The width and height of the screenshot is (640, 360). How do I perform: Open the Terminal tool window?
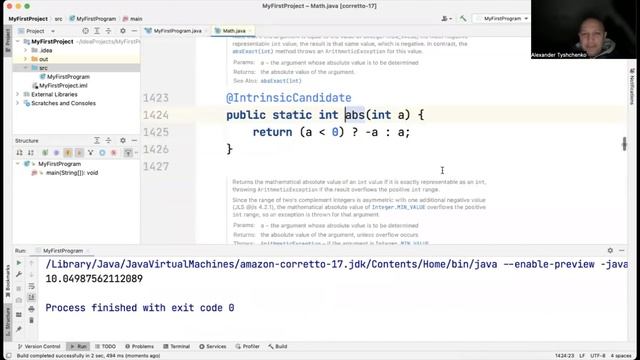[176, 347]
